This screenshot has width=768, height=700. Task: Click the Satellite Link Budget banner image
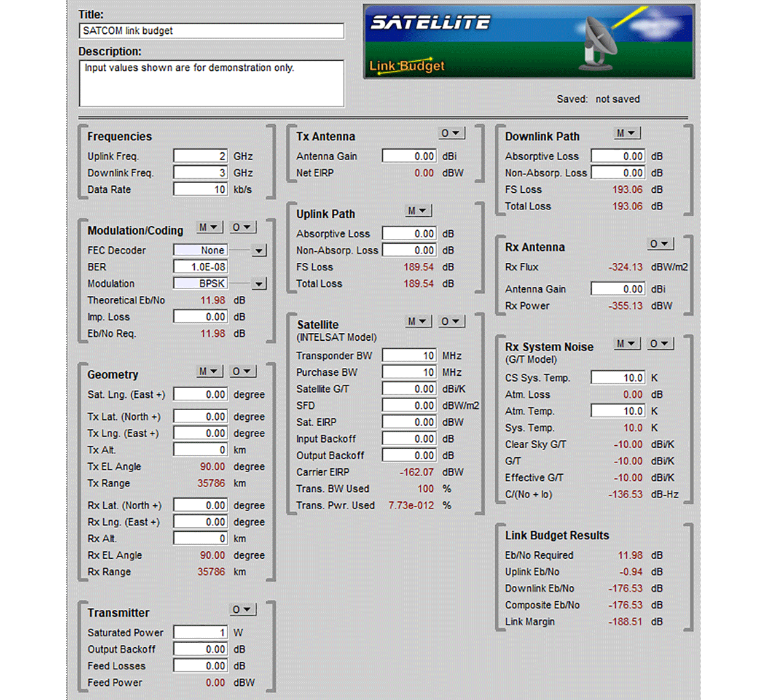point(529,41)
